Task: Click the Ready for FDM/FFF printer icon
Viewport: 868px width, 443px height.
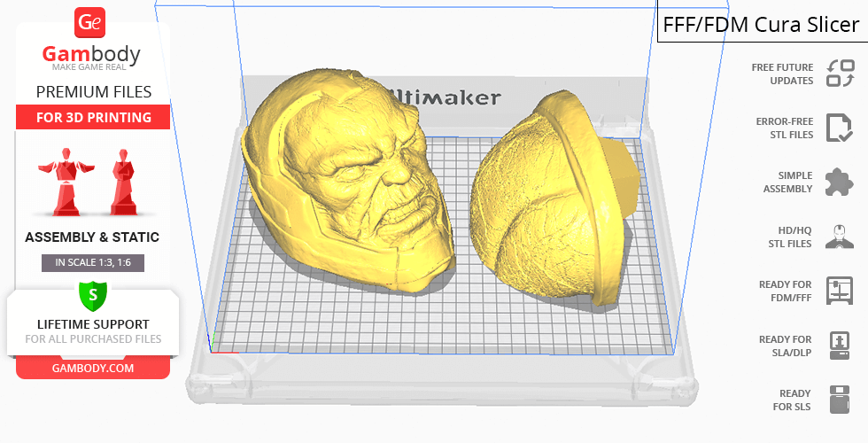Action: (839, 291)
